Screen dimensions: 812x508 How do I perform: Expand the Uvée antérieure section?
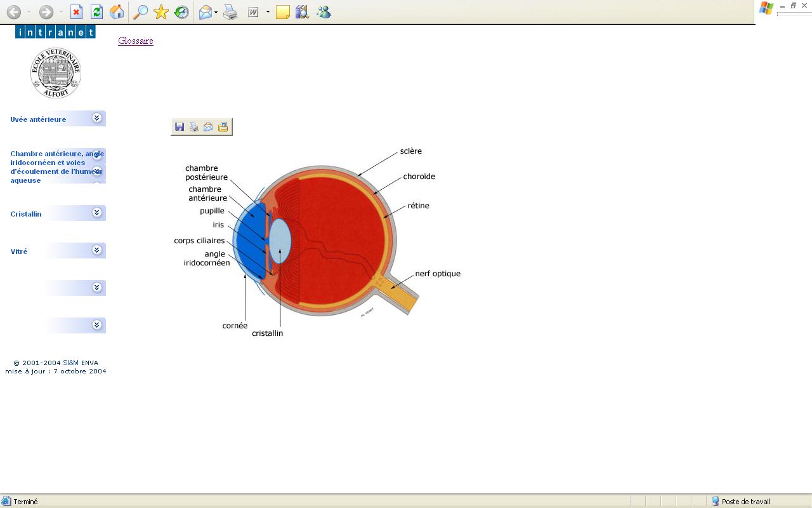point(97,118)
